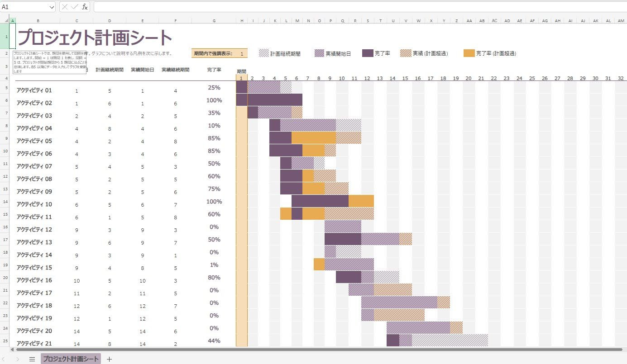The image size is (627, 364).
Task: Select cell アクティビティ 21
Action: (34, 344)
